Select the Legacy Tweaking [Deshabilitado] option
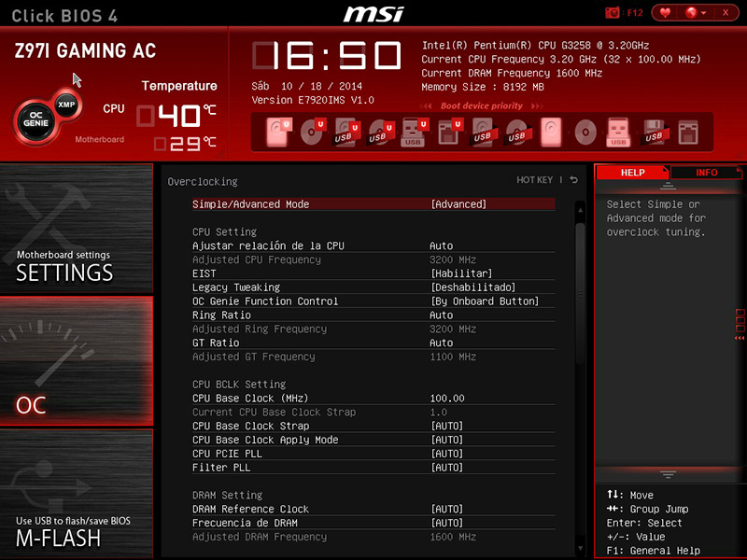The width and height of the screenshot is (747, 560). point(473,287)
